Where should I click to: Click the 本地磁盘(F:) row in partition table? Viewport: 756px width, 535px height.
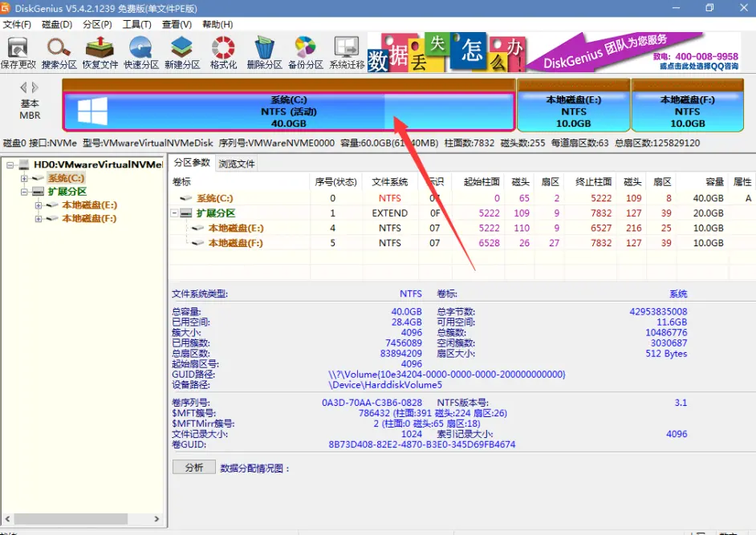point(462,243)
